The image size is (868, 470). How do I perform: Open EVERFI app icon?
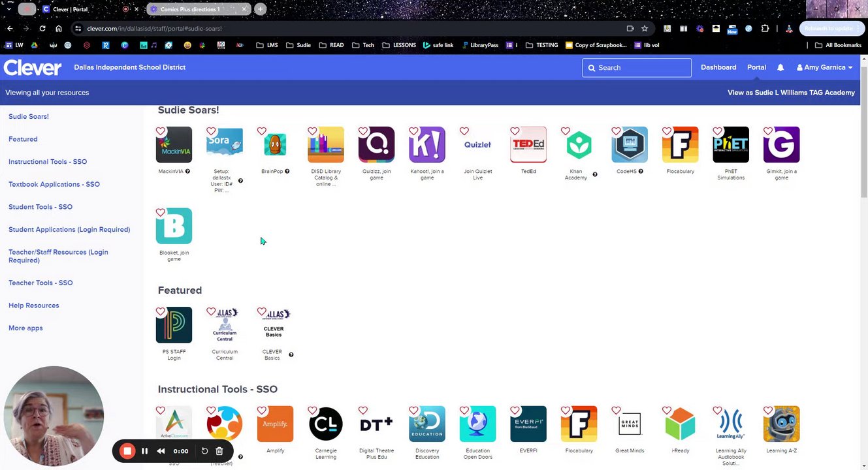pyautogui.click(x=528, y=424)
